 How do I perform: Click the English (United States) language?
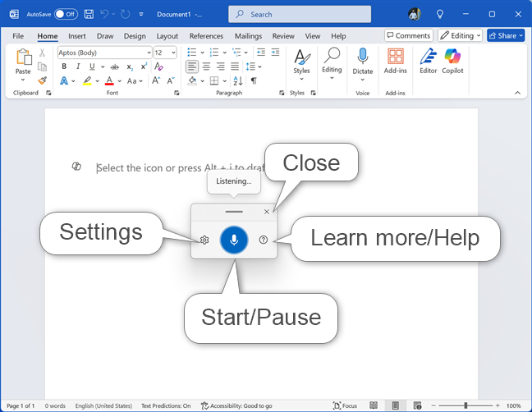pos(103,405)
